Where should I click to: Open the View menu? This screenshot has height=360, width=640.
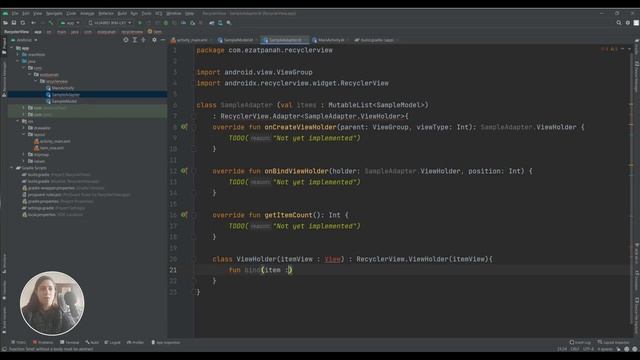click(x=38, y=13)
